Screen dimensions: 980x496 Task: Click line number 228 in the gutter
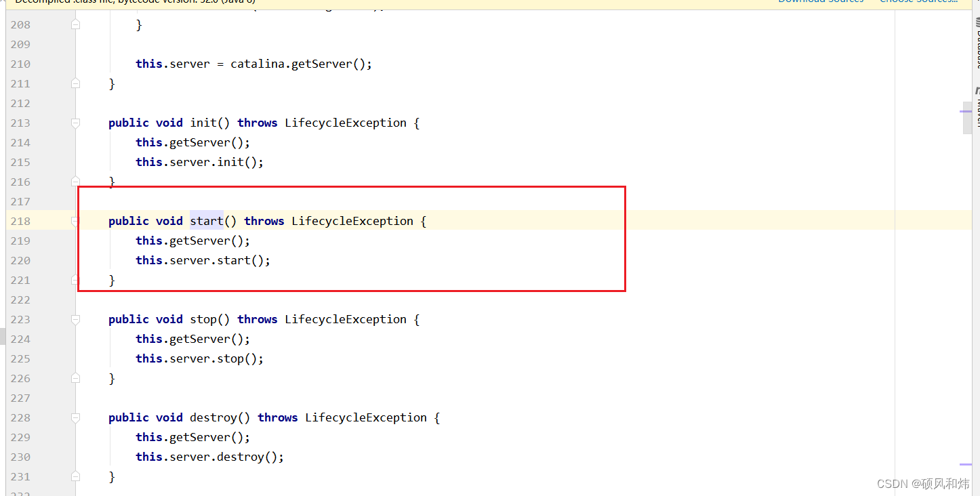[x=20, y=417]
